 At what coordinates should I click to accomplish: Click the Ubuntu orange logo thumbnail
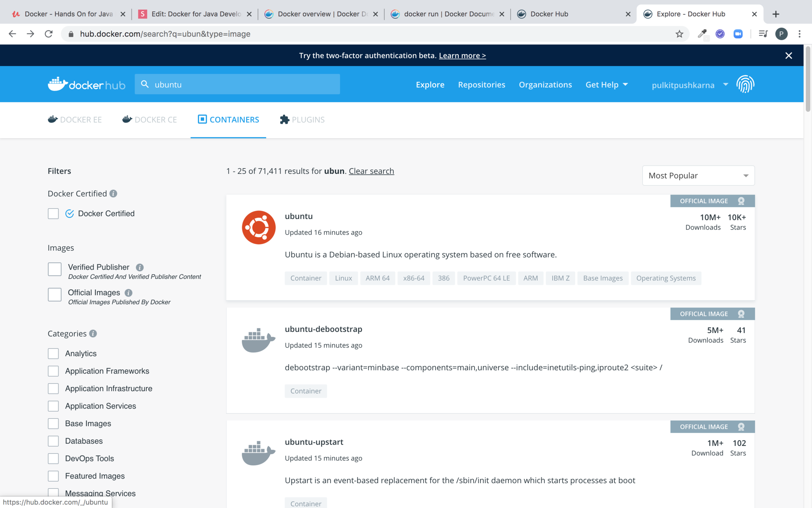(259, 227)
